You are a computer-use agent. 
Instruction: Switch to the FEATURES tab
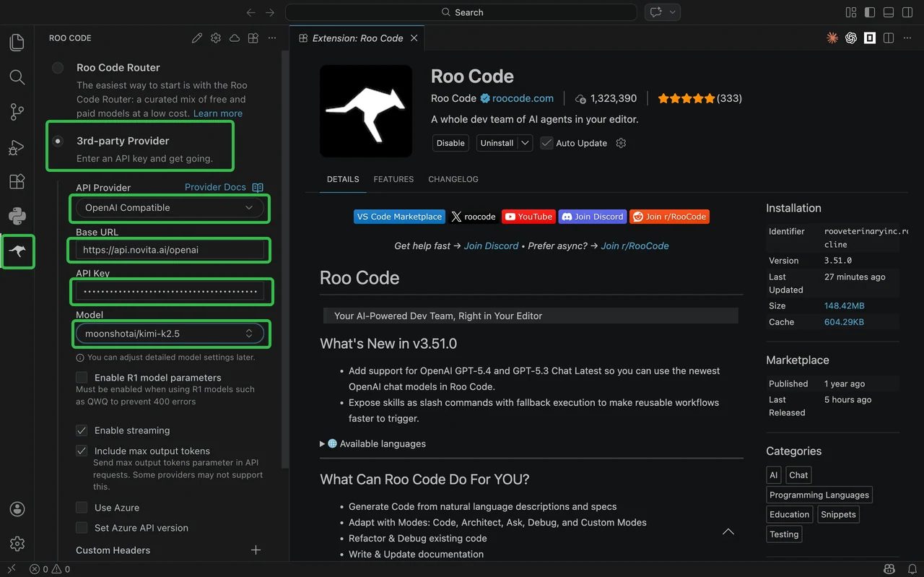393,179
